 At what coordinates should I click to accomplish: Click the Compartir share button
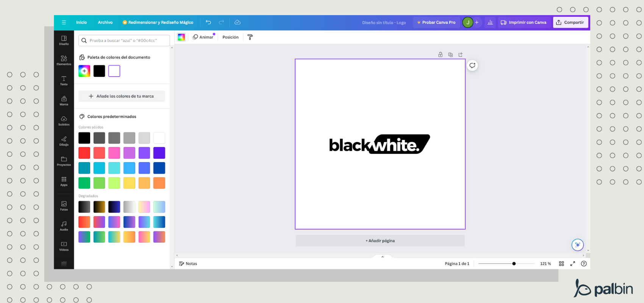point(571,22)
